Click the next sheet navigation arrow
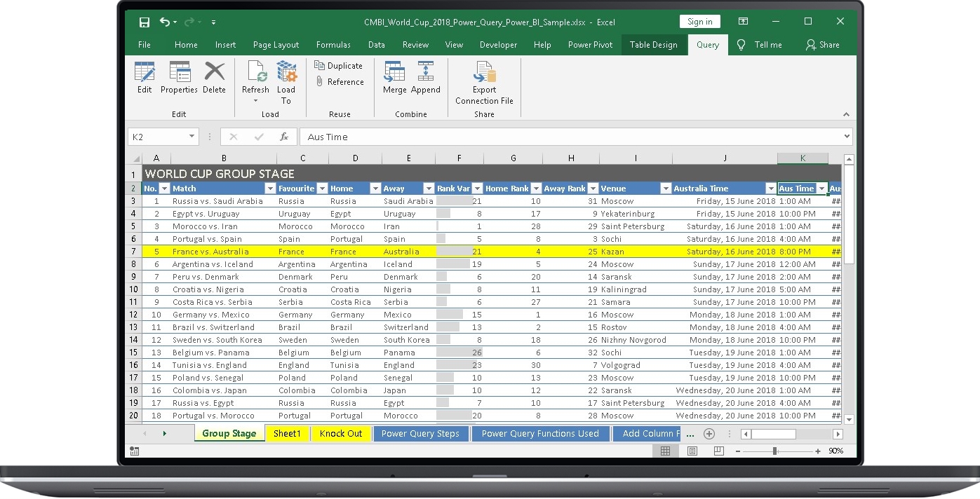Image resolution: width=980 pixels, height=499 pixels. (165, 434)
